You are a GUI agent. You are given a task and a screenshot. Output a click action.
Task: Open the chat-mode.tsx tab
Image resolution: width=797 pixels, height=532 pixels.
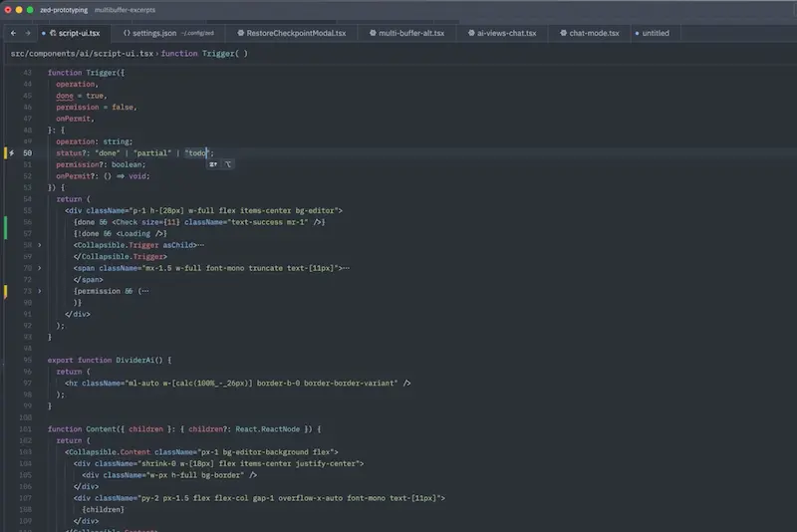[x=589, y=33]
